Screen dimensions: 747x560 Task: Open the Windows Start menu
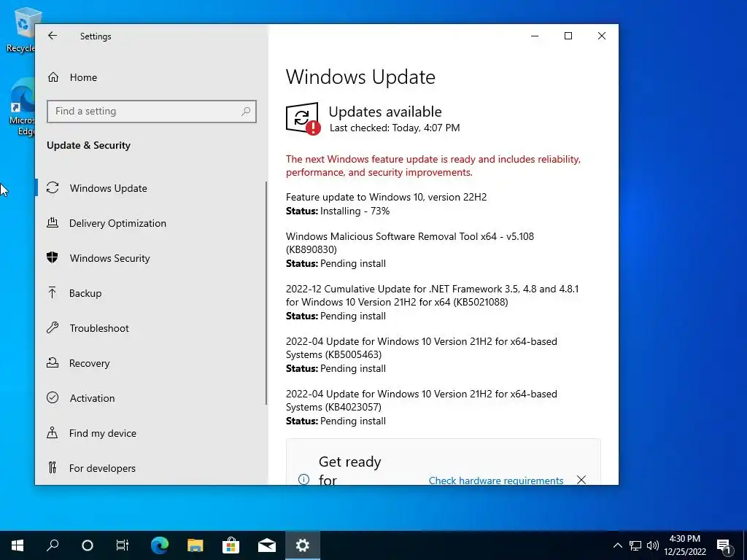18,545
